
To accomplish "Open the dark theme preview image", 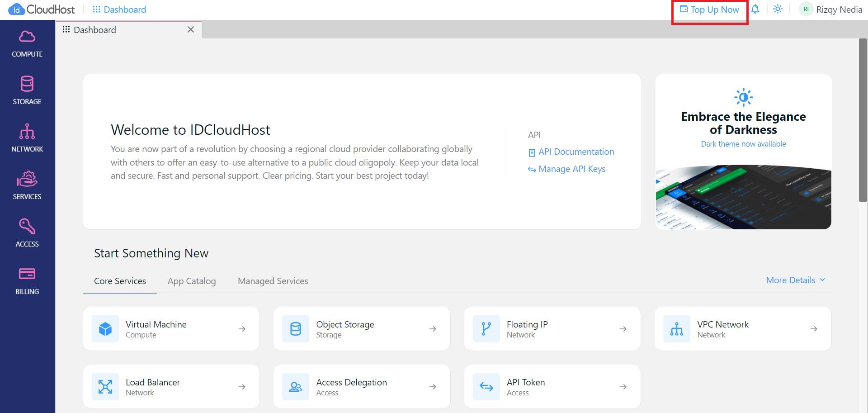I will [743, 197].
